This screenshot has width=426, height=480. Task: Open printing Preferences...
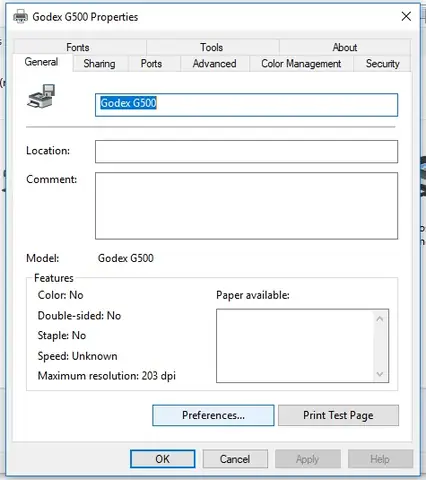(213, 415)
